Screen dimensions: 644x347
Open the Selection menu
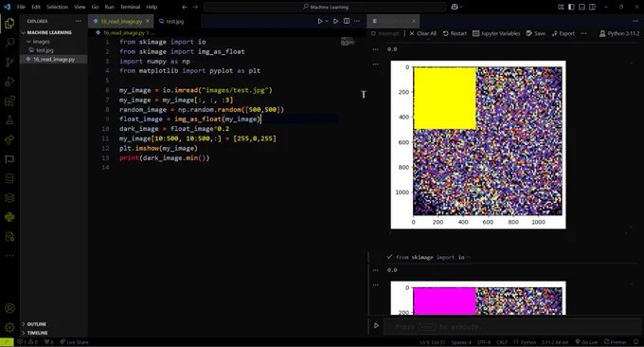pyautogui.click(x=57, y=7)
